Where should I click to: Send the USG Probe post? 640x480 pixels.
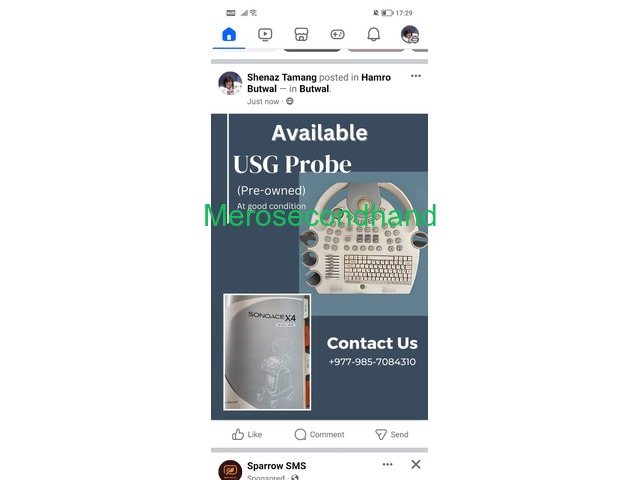391,434
